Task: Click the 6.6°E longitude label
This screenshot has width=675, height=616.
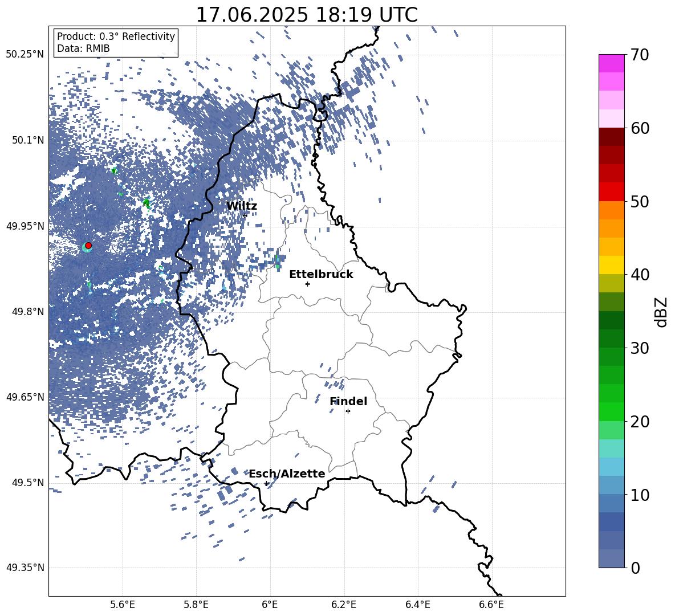Action: click(x=491, y=605)
